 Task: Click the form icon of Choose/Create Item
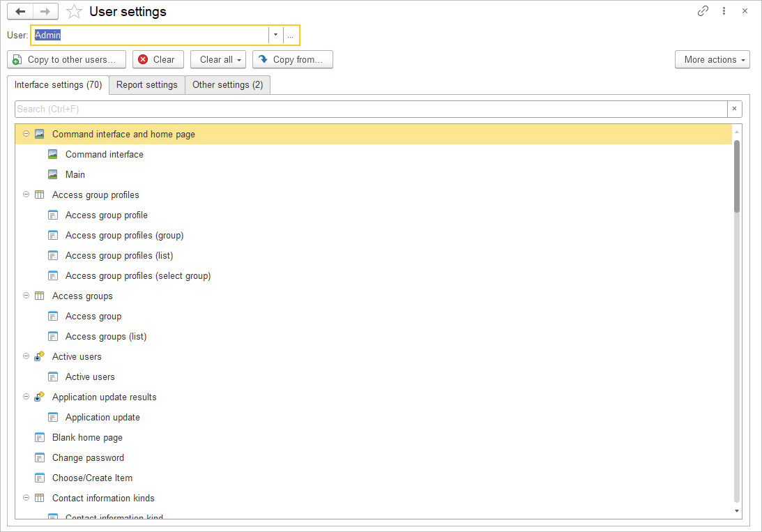coord(40,478)
